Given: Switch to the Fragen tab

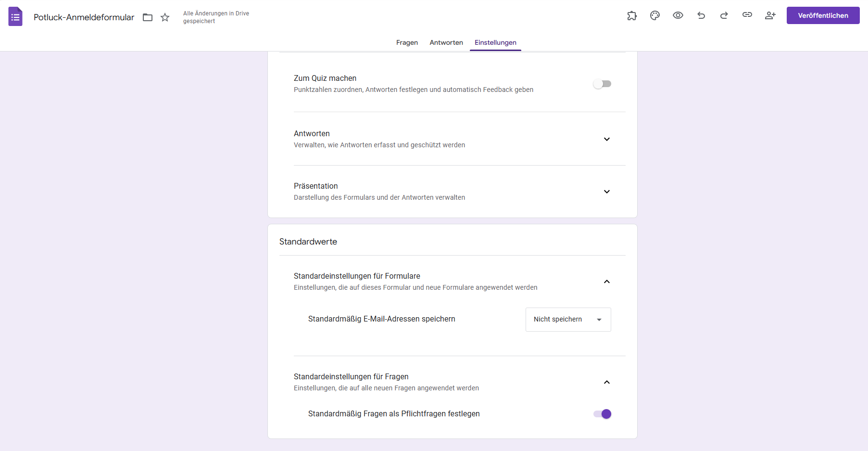Looking at the screenshot, I should click(407, 42).
